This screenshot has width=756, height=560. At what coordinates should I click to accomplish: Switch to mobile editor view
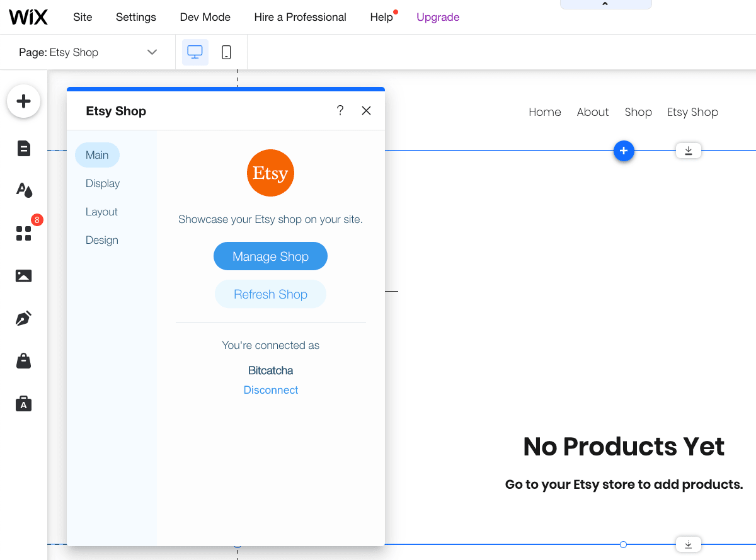[226, 52]
